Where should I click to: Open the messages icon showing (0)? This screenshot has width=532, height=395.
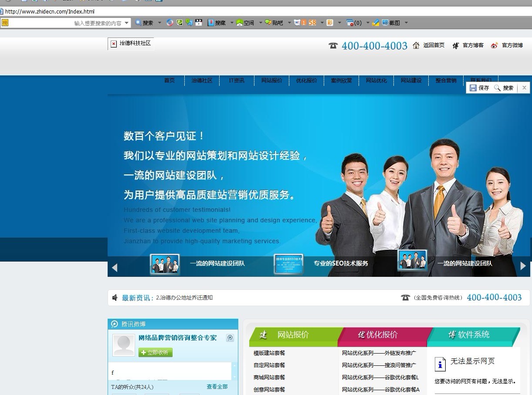(351, 22)
